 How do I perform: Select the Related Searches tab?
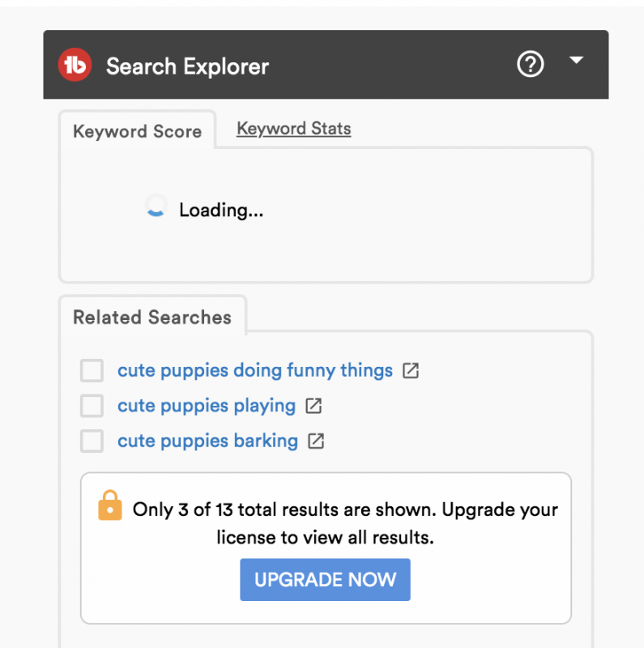[x=152, y=318]
